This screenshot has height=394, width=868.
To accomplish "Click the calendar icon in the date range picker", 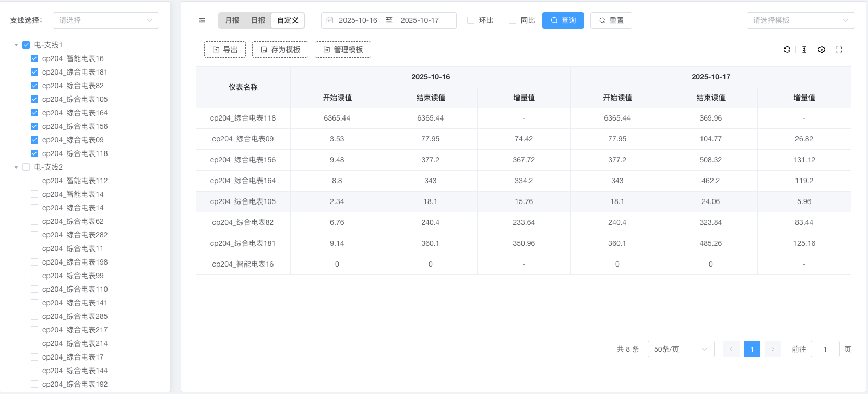I will click(x=330, y=20).
